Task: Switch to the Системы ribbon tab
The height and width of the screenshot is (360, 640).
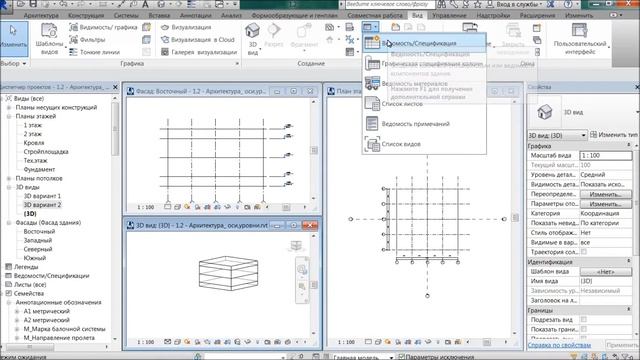Action: (126, 16)
